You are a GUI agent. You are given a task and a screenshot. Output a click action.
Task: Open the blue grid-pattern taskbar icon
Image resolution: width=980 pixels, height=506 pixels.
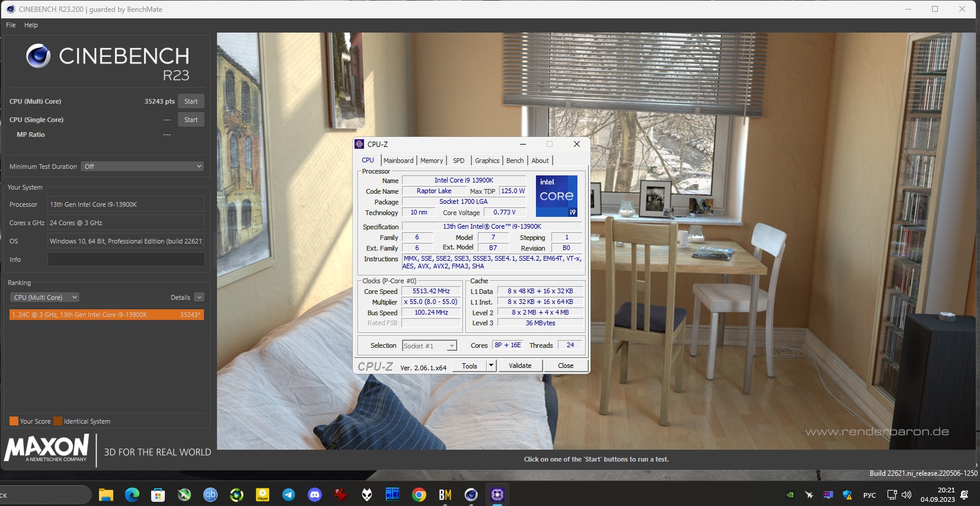click(393, 495)
